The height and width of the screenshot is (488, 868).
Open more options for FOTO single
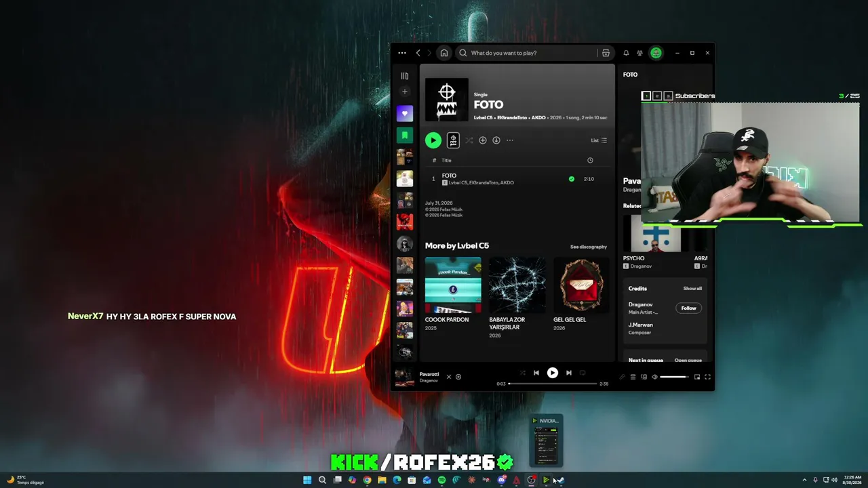510,140
